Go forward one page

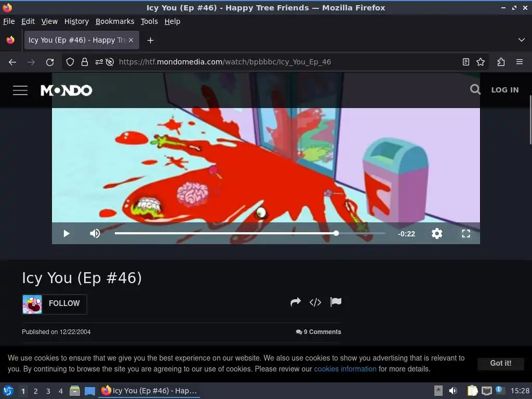point(31,62)
